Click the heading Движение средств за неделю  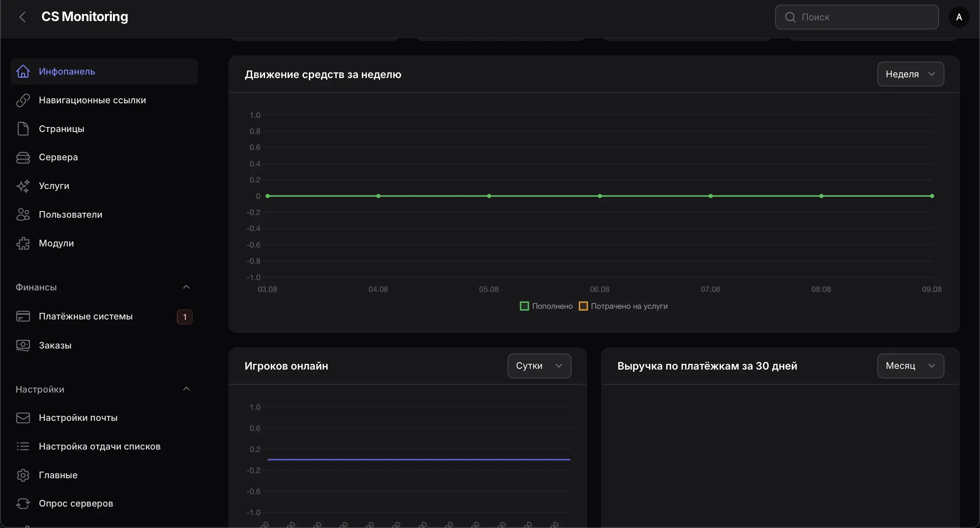point(323,75)
